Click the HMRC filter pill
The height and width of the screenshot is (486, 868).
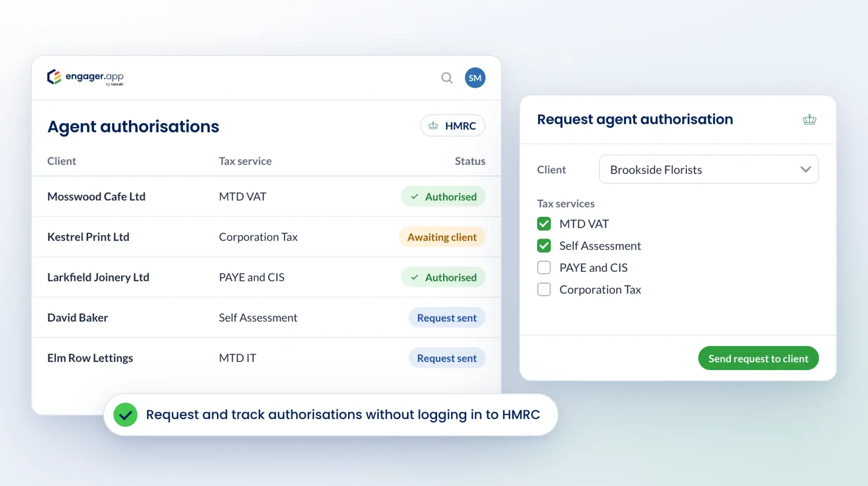[x=453, y=126]
